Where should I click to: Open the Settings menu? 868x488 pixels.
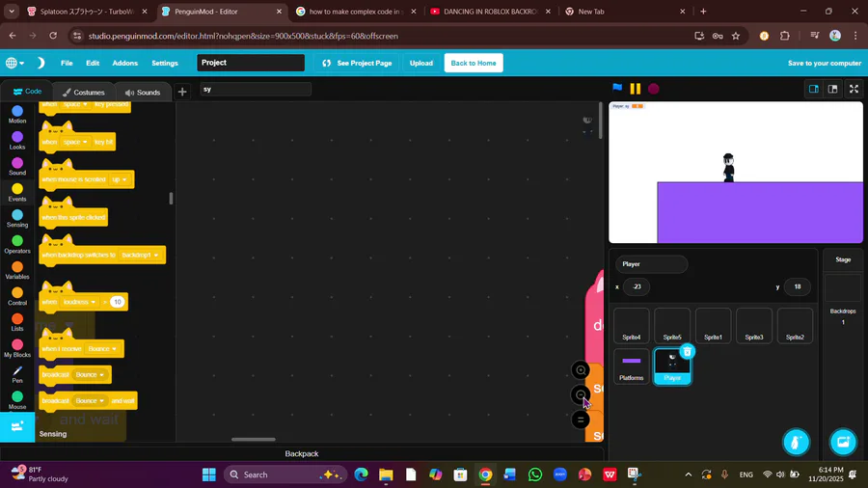click(165, 63)
